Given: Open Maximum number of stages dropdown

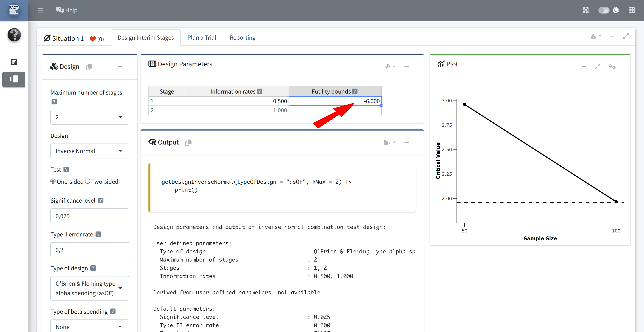Looking at the screenshot, I should [90, 117].
